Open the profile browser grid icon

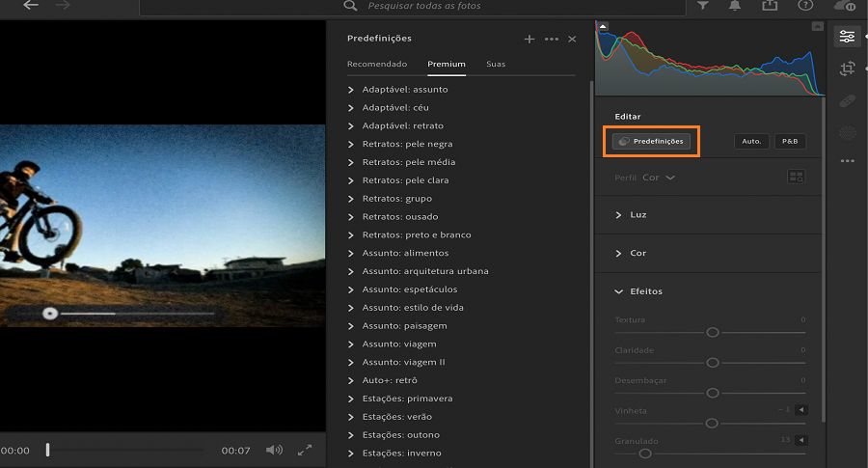coord(796,178)
